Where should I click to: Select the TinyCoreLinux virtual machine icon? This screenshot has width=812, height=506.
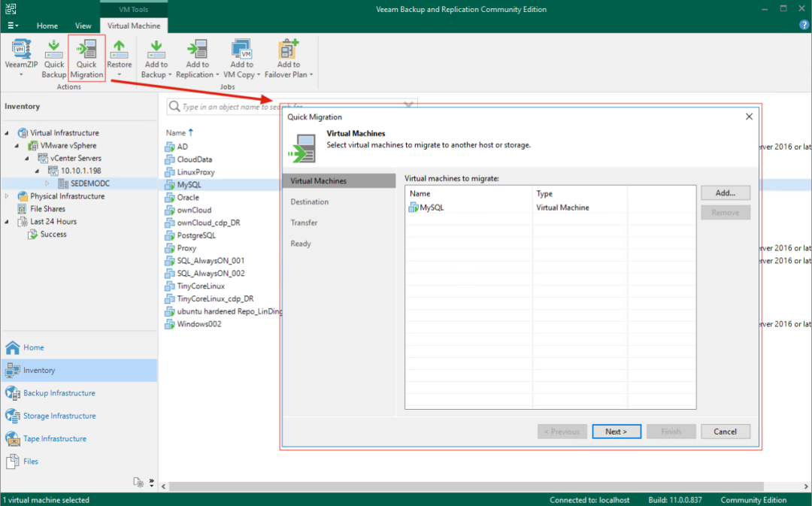point(169,286)
